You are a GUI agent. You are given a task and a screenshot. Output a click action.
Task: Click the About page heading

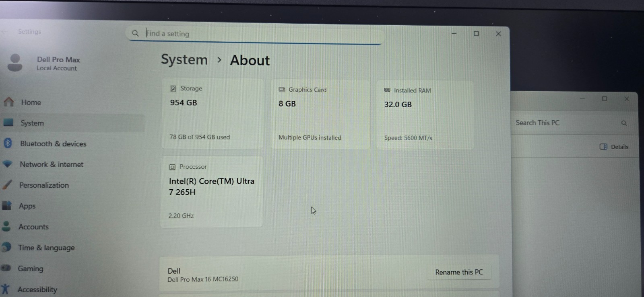(x=250, y=60)
